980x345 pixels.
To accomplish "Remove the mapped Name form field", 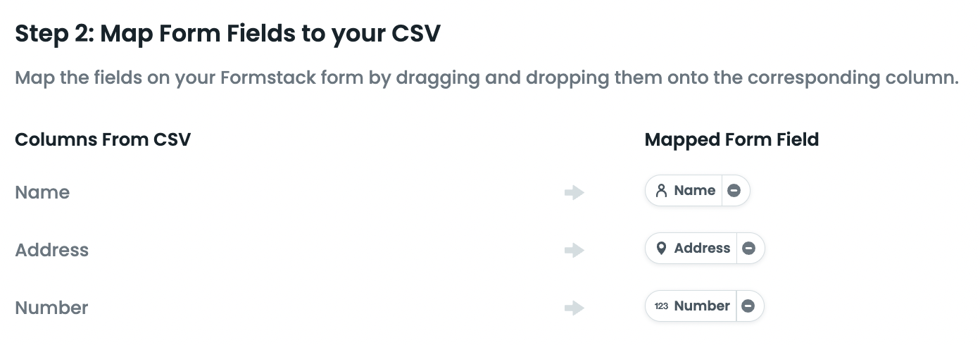I will pyautogui.click(x=734, y=191).
